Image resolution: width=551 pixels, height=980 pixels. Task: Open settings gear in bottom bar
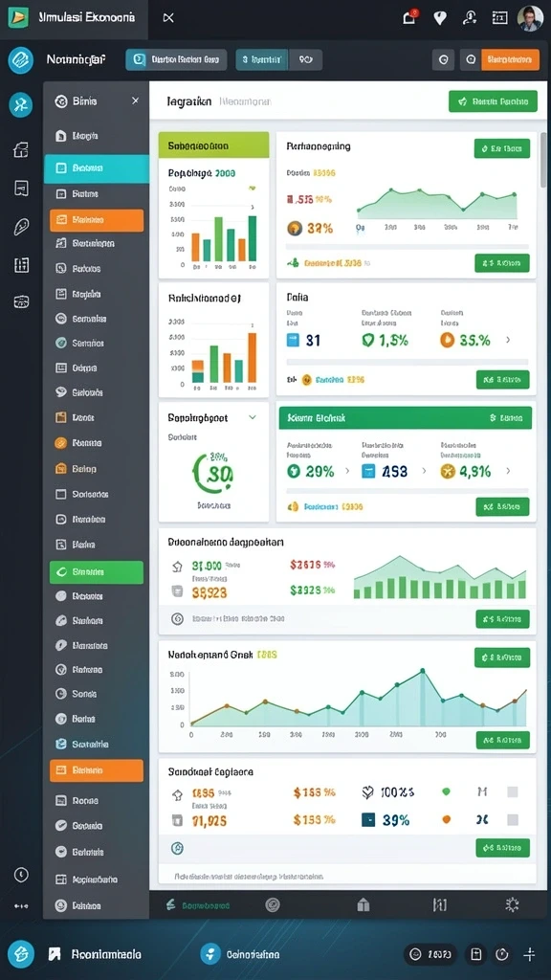(x=513, y=904)
